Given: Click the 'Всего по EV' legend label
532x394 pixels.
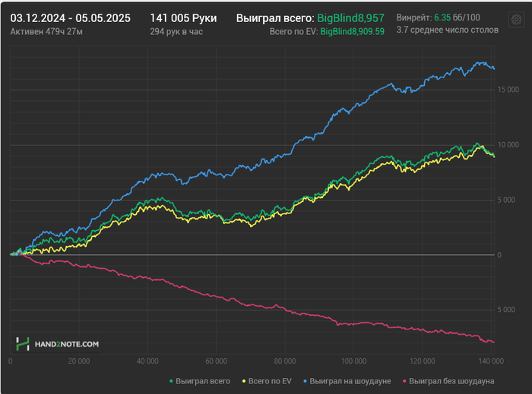Looking at the screenshot, I should [270, 381].
